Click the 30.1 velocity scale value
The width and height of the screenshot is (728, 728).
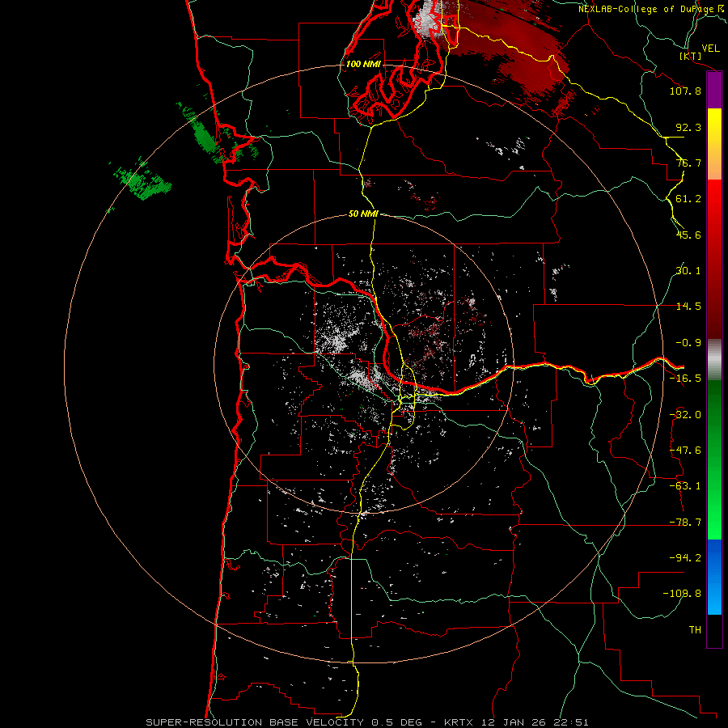coord(688,271)
